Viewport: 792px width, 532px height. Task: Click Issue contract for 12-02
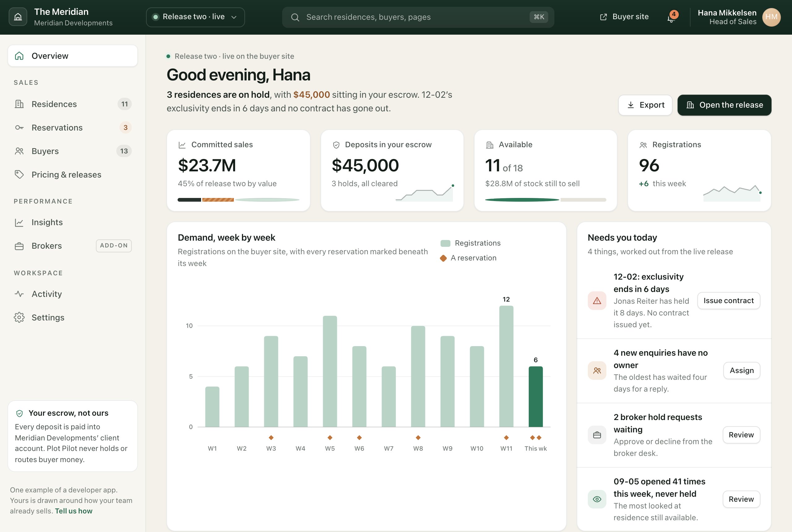pyautogui.click(x=729, y=301)
